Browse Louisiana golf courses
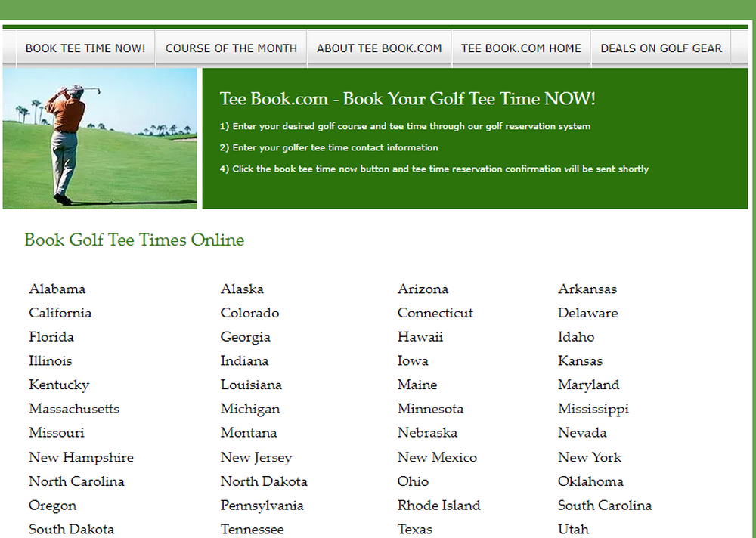The width and height of the screenshot is (756, 538). (x=251, y=385)
